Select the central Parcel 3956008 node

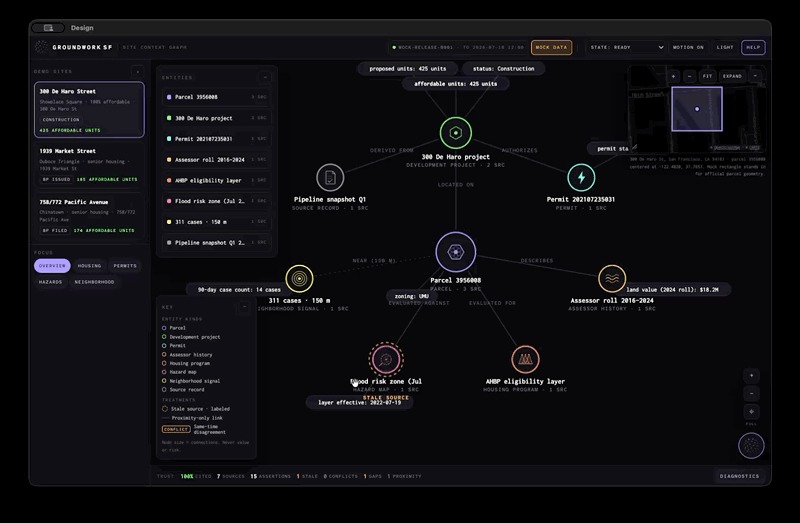[x=456, y=252]
